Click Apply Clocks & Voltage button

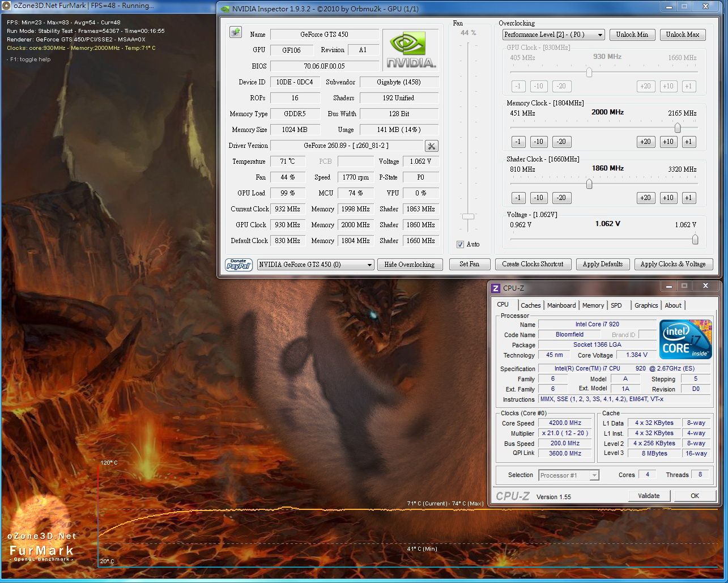point(673,264)
